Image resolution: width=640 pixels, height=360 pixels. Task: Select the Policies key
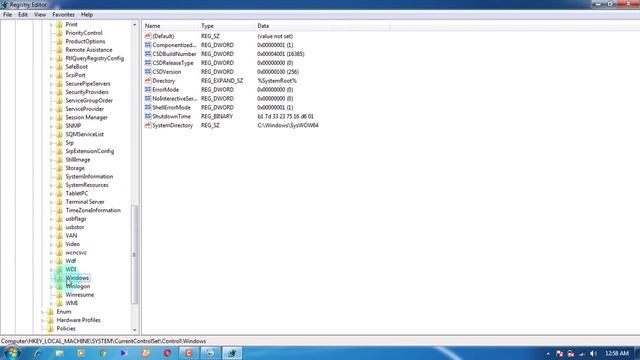(x=66, y=329)
